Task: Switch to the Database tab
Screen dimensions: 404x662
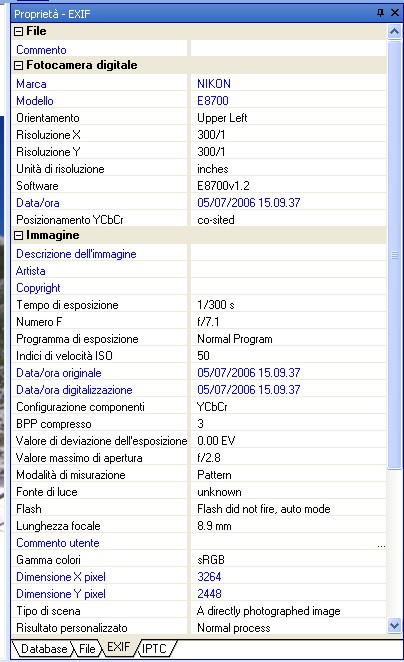Action: (44, 648)
